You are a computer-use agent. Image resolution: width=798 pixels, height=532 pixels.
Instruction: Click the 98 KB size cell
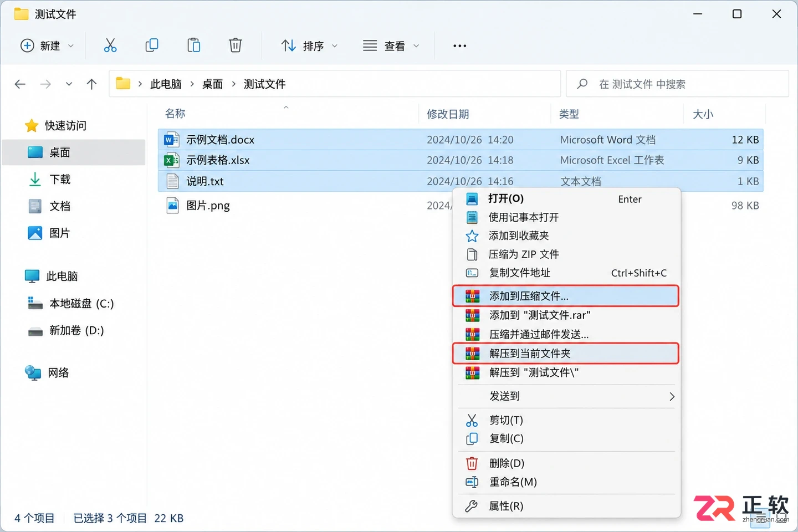pos(745,206)
